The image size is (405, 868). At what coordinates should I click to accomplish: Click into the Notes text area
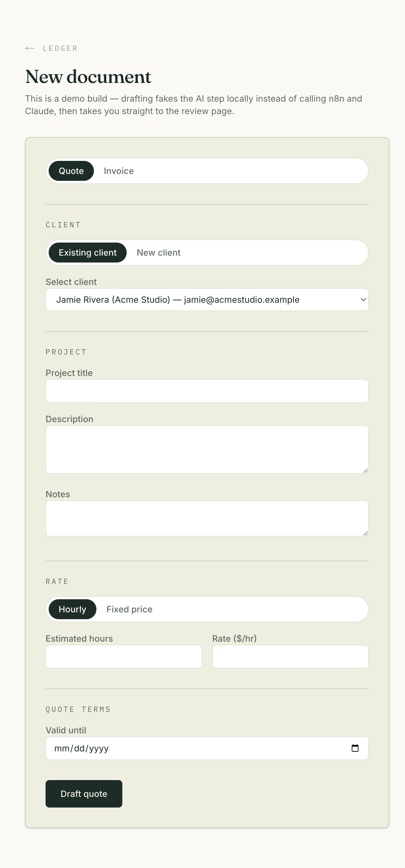tap(207, 518)
